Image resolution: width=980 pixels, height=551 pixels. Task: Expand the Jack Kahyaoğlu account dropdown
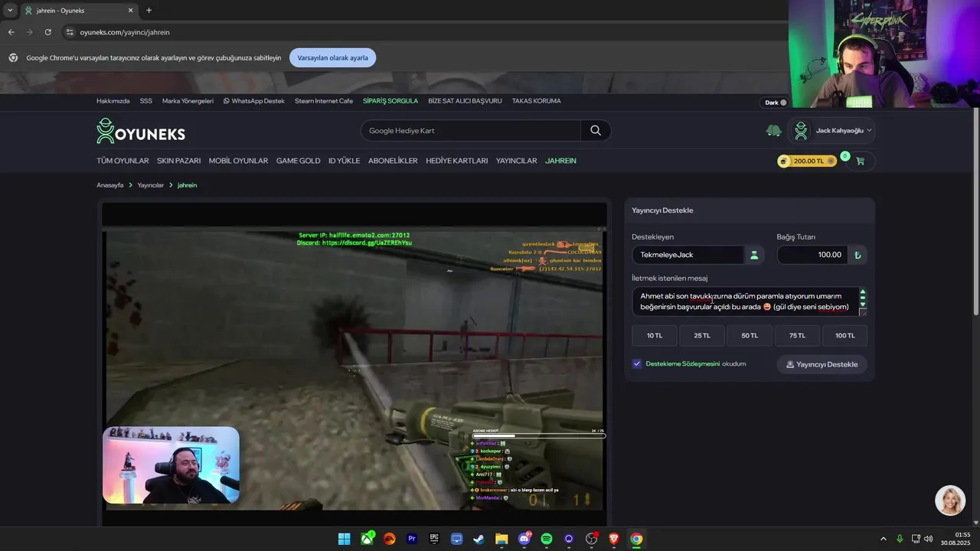pyautogui.click(x=832, y=131)
